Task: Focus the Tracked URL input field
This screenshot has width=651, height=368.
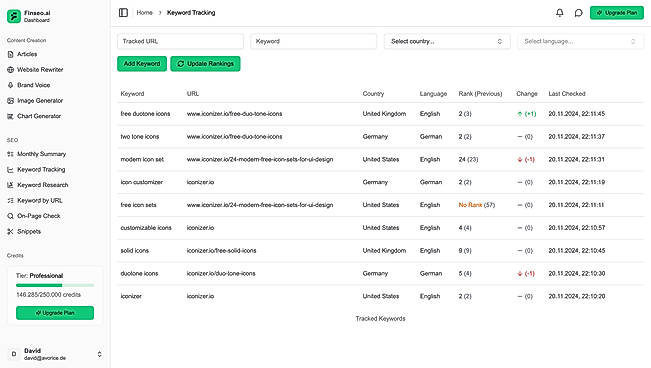Action: (180, 42)
